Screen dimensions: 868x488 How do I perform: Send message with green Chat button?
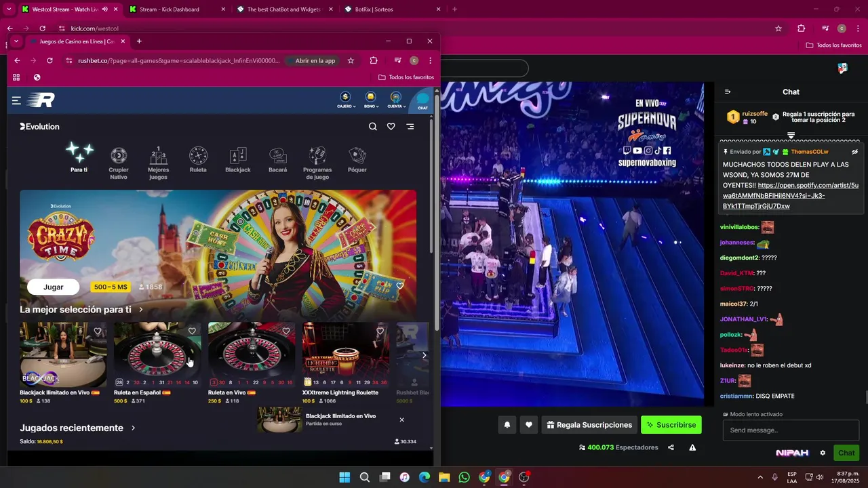pyautogui.click(x=846, y=453)
